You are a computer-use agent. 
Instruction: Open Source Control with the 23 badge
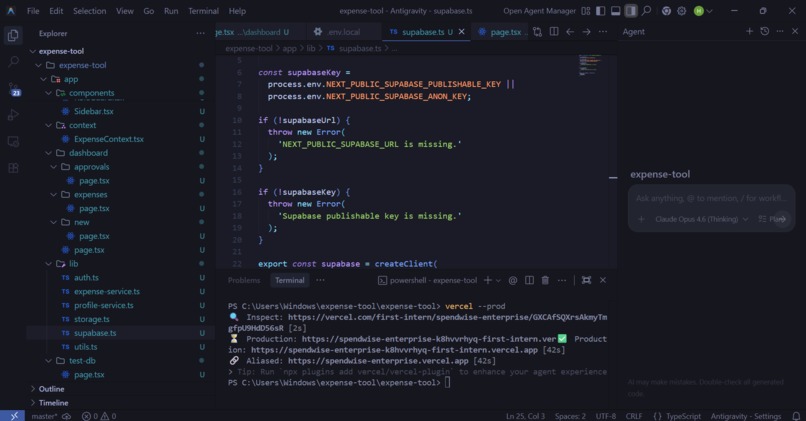click(13, 89)
